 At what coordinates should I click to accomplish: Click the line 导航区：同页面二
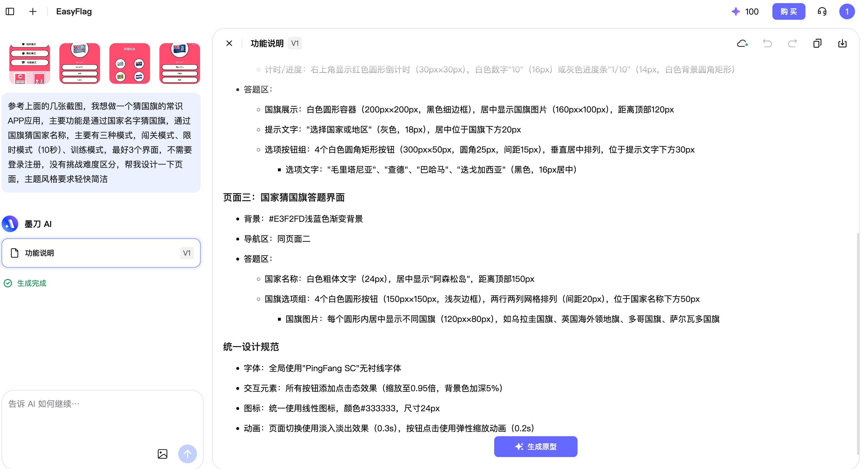(277, 239)
